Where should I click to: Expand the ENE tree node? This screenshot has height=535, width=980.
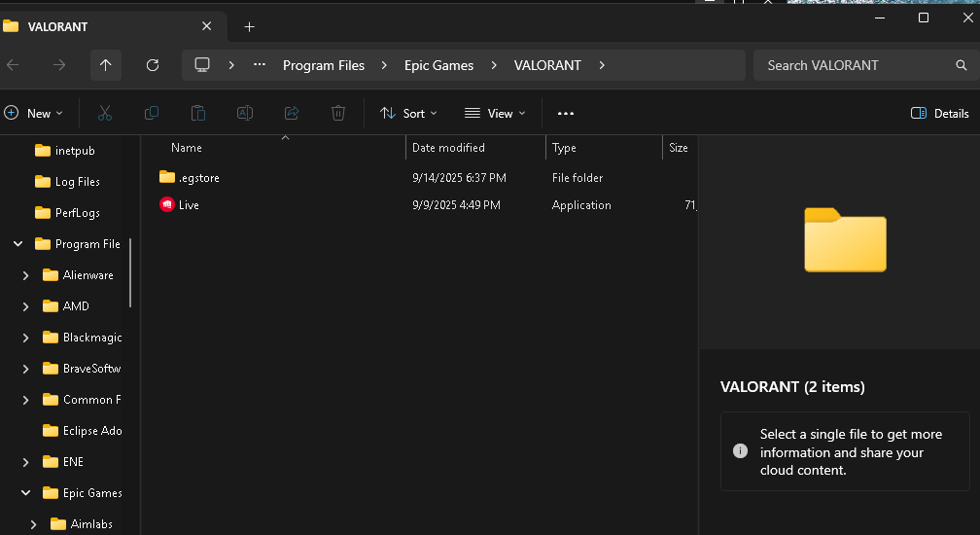pyautogui.click(x=25, y=462)
